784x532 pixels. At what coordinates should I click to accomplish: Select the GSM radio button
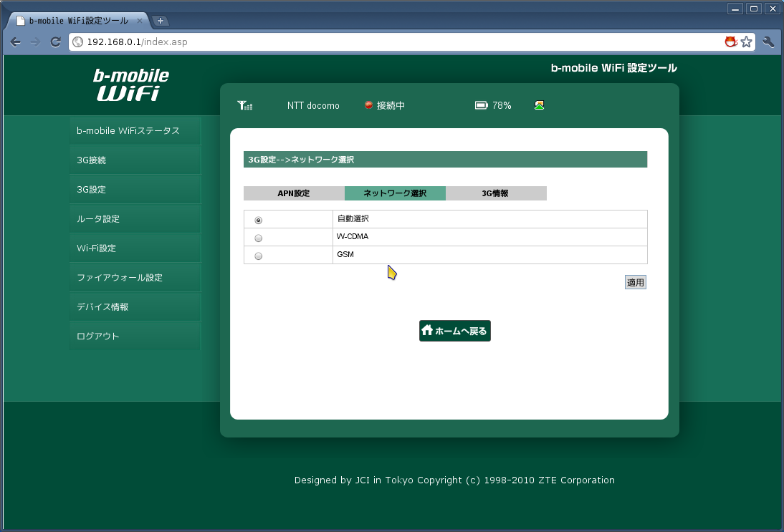pos(259,256)
